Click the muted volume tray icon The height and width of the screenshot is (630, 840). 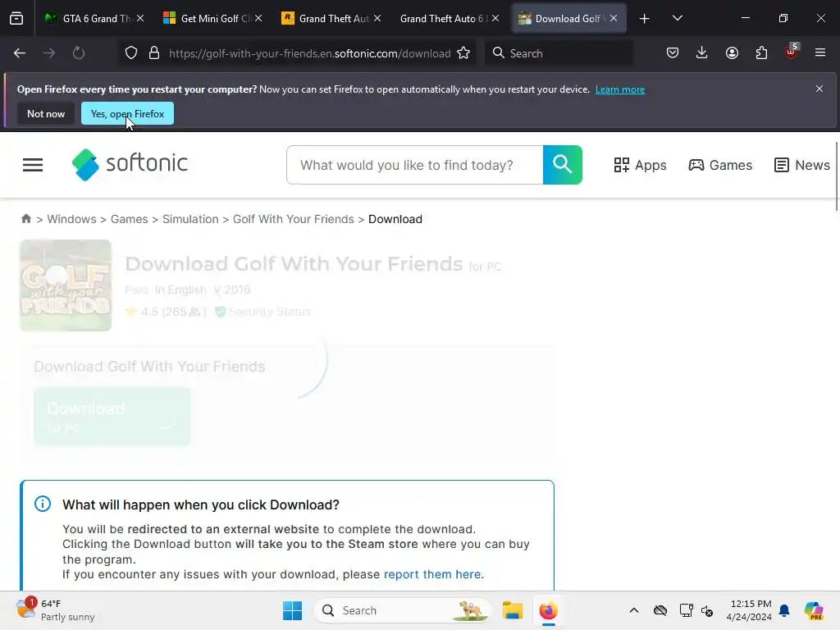[x=707, y=610]
